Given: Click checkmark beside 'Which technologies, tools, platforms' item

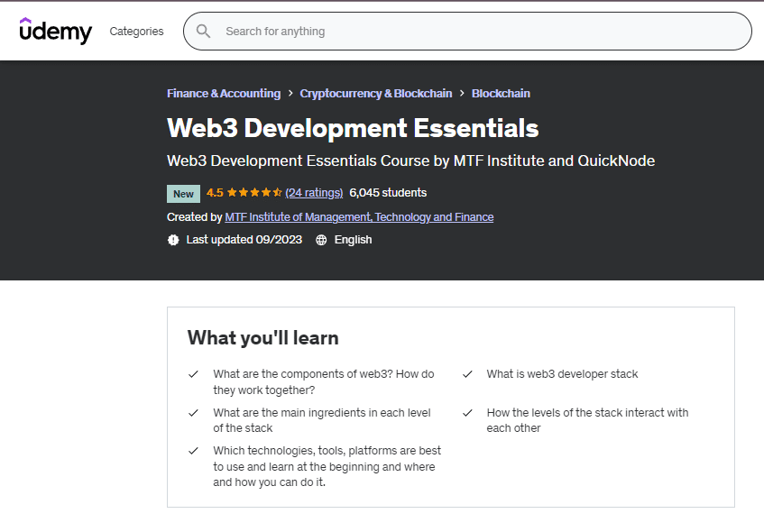Looking at the screenshot, I should pos(193,451).
